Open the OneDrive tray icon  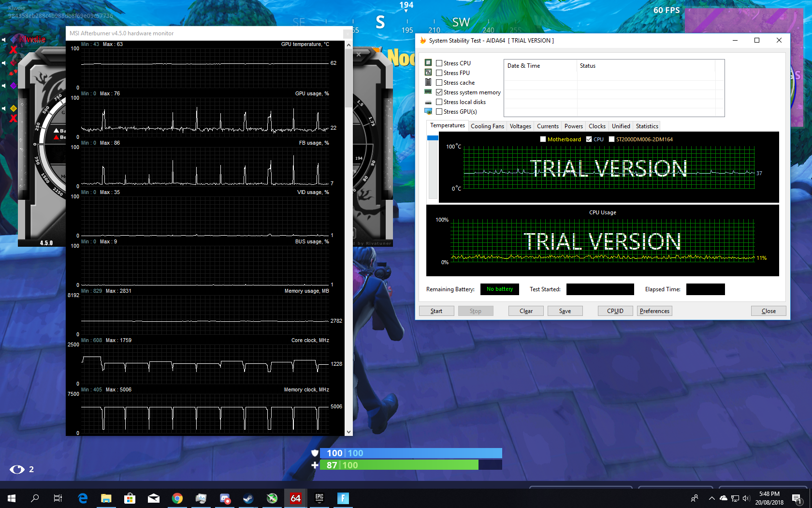(724, 498)
